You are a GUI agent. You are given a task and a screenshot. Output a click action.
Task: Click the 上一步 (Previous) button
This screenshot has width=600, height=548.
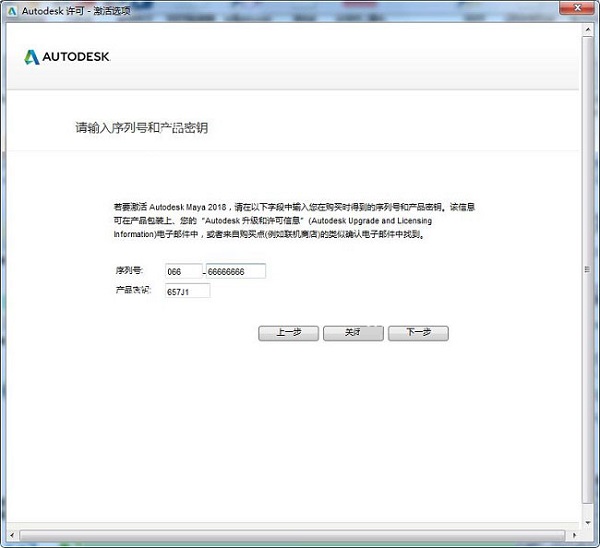click(288, 333)
